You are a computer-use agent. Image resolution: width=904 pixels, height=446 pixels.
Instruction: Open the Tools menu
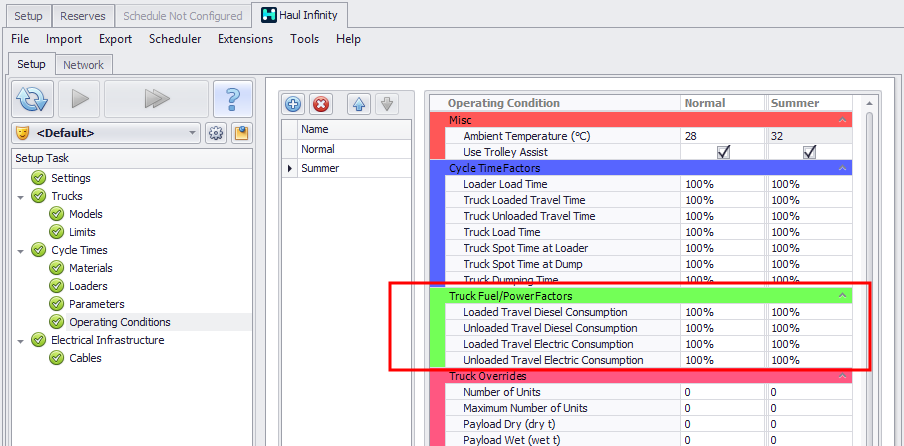click(x=304, y=39)
